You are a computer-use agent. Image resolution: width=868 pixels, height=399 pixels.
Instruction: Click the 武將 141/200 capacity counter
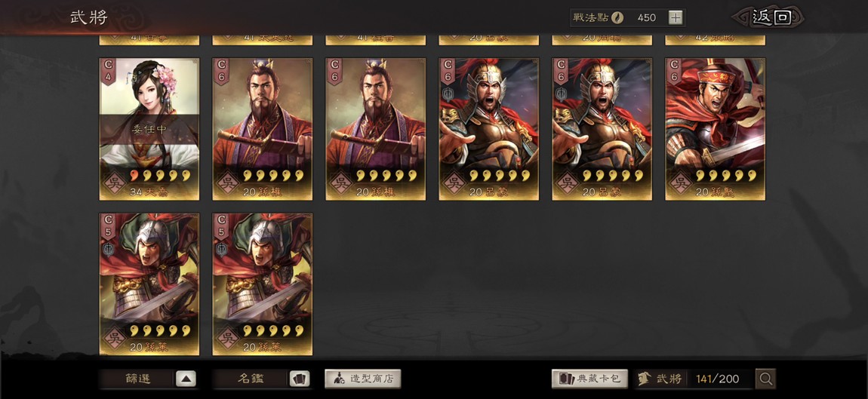tap(694, 379)
